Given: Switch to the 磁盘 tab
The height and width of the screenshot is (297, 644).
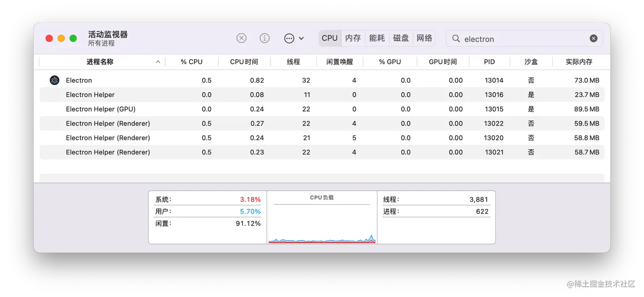Looking at the screenshot, I should click(401, 38).
